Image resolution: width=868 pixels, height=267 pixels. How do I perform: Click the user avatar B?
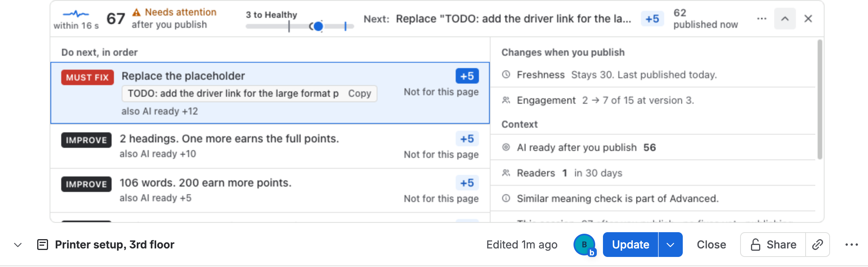click(x=584, y=245)
